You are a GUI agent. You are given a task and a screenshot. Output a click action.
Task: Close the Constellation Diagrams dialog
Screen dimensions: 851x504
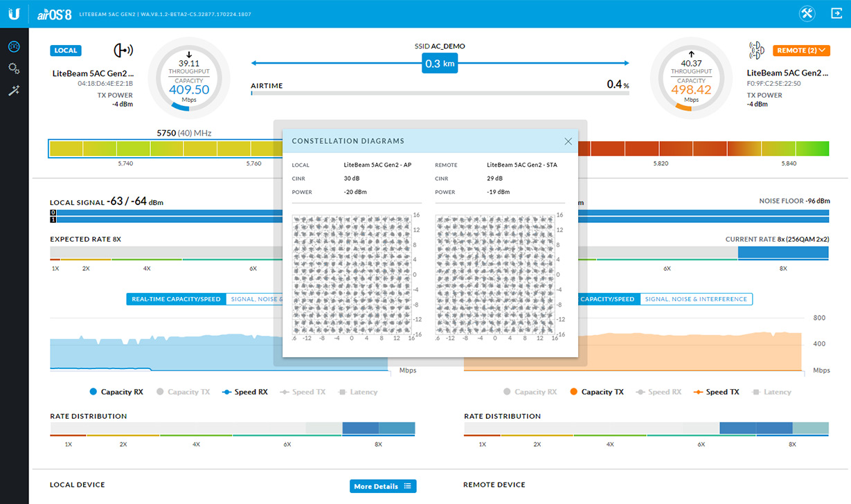(568, 141)
